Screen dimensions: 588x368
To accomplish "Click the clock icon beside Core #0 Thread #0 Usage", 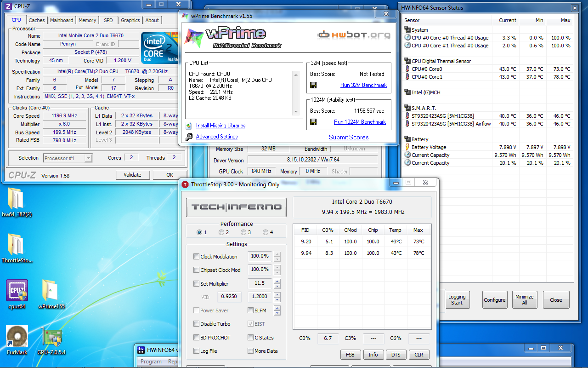I will pyautogui.click(x=407, y=38).
